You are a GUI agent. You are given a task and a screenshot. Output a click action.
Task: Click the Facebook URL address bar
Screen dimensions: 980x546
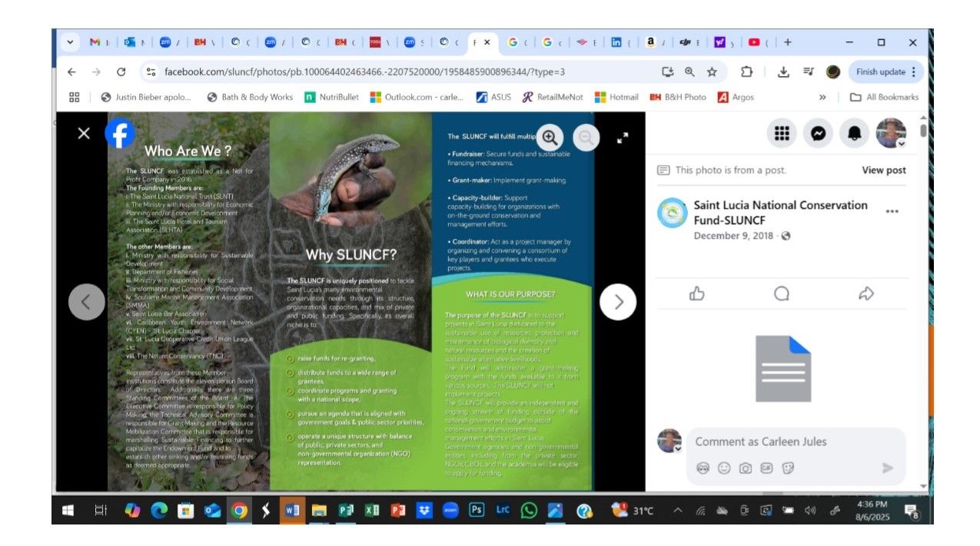click(364, 72)
